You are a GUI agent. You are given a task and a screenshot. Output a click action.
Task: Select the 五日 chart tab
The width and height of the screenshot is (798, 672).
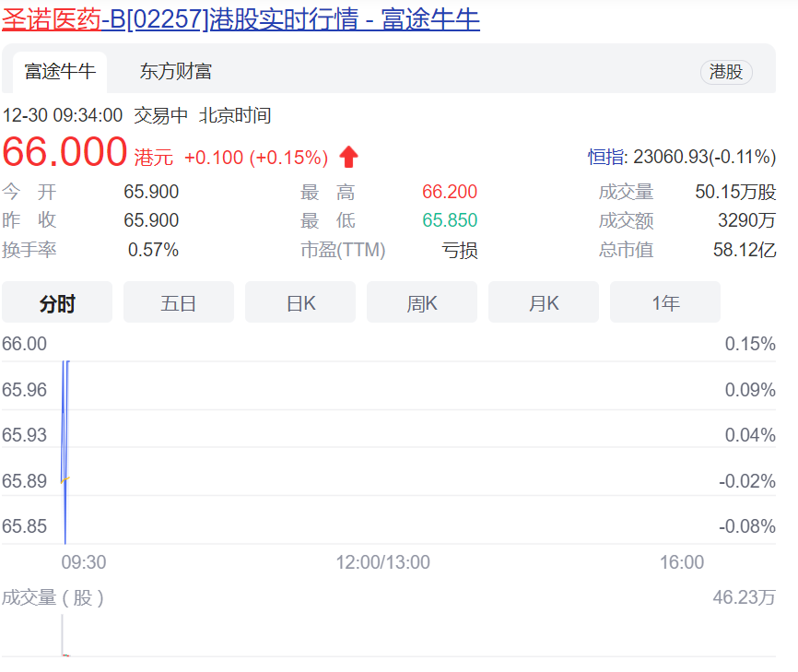[x=179, y=303]
